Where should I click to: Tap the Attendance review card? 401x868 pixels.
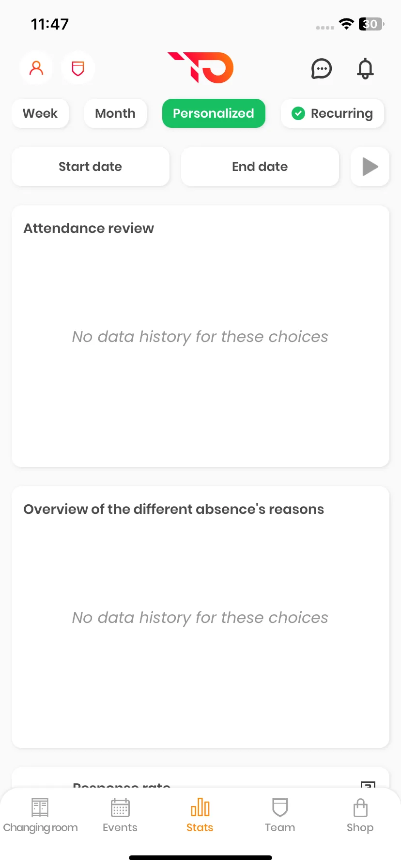coord(200,336)
